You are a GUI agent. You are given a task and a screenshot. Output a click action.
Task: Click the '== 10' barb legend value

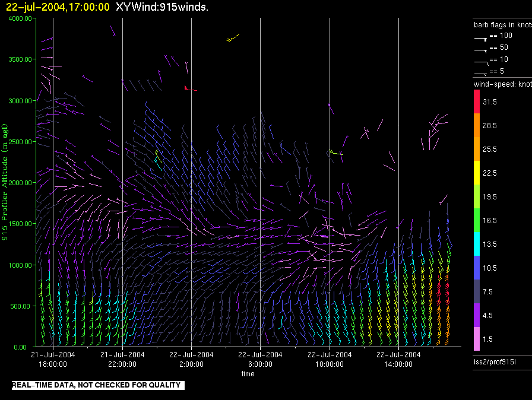tap(499, 59)
